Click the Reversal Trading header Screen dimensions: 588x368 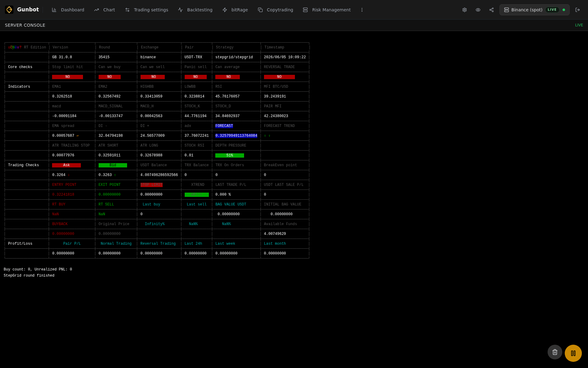[x=158, y=244]
